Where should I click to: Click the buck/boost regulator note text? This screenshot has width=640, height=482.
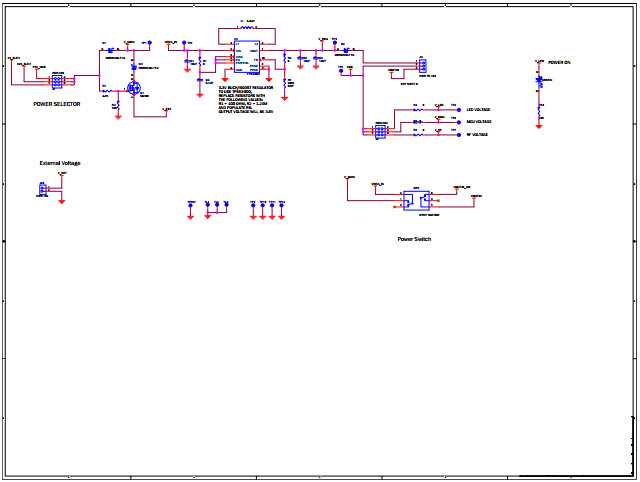[x=246, y=99]
